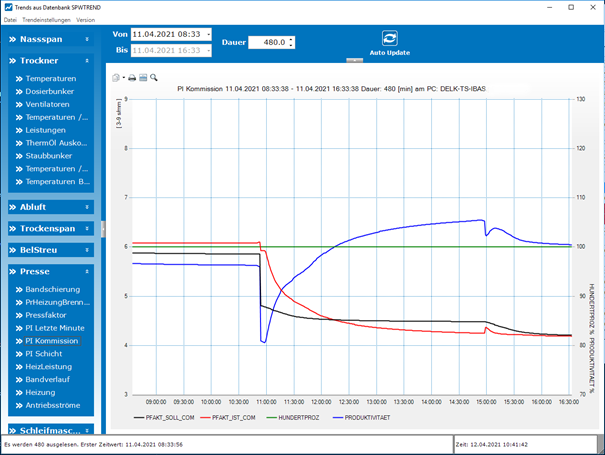Click the status bar Zeit 12.04.2021 entry
The width and height of the screenshot is (605, 455).
click(492, 445)
